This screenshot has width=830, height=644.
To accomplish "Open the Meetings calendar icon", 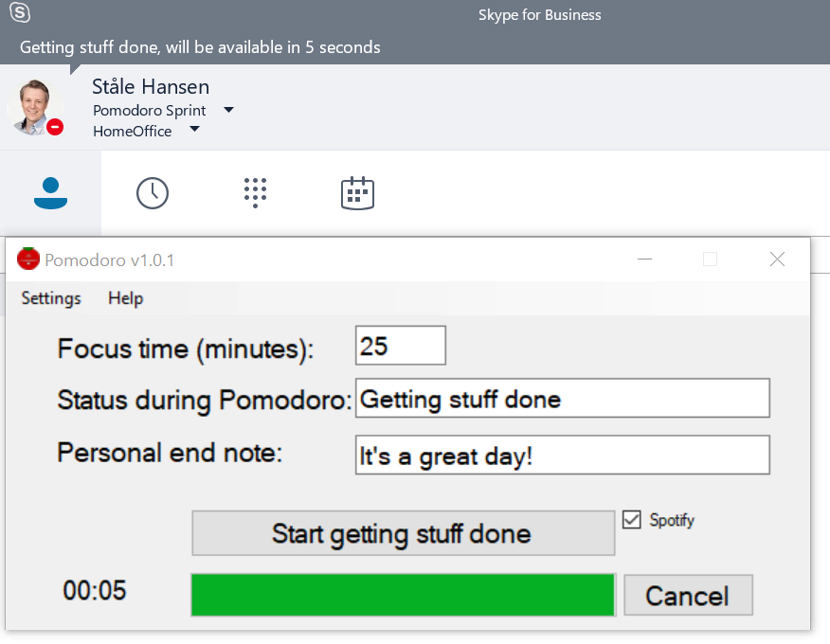I will pyautogui.click(x=357, y=192).
